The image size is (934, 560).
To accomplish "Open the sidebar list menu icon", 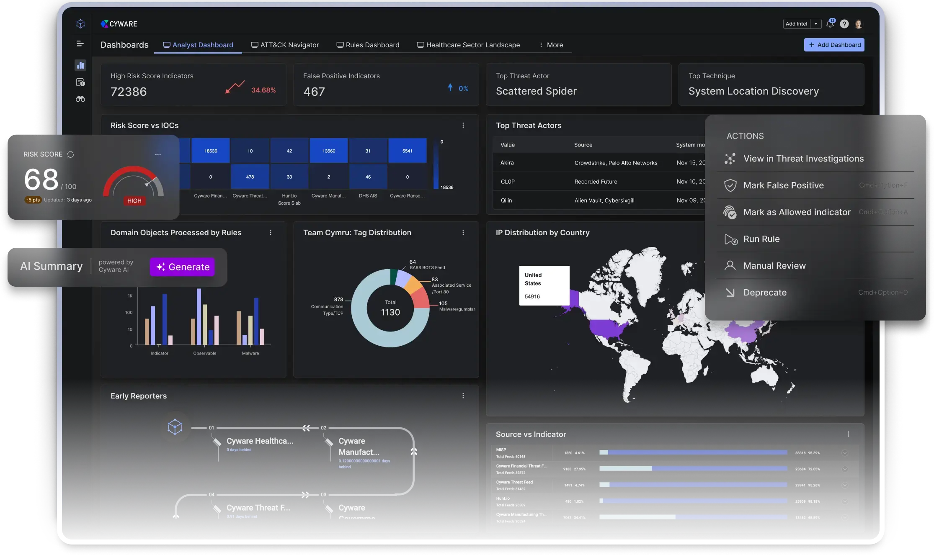I will (80, 44).
